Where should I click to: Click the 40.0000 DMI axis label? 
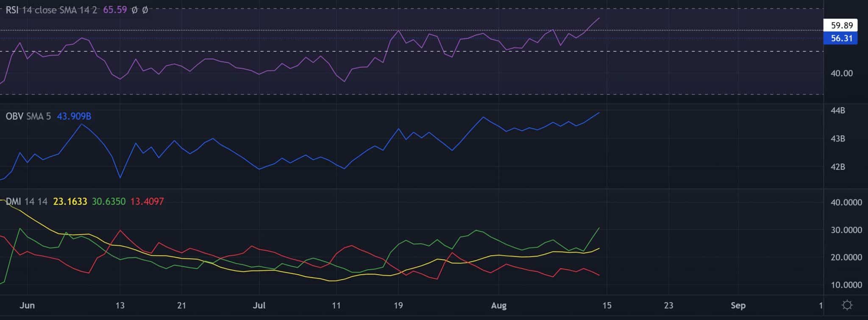846,202
